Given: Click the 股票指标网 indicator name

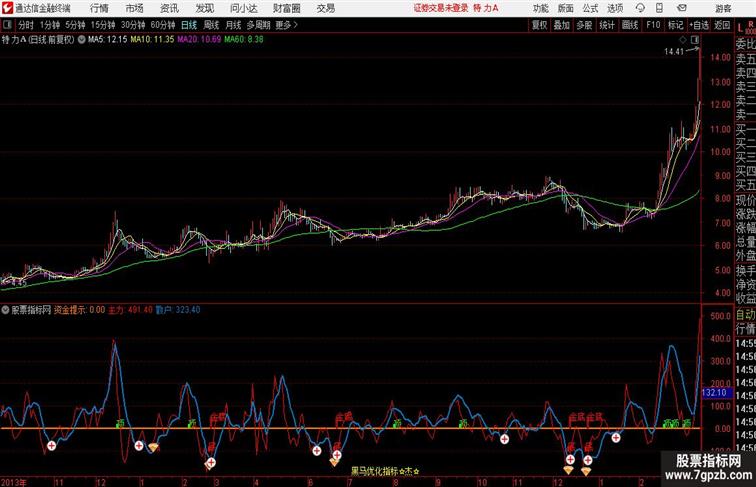Looking at the screenshot, I should [31, 310].
